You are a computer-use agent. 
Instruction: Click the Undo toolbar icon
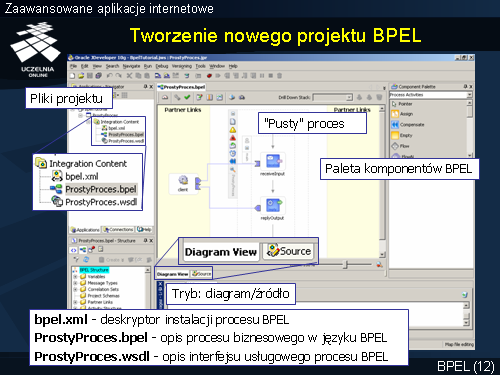point(109,76)
